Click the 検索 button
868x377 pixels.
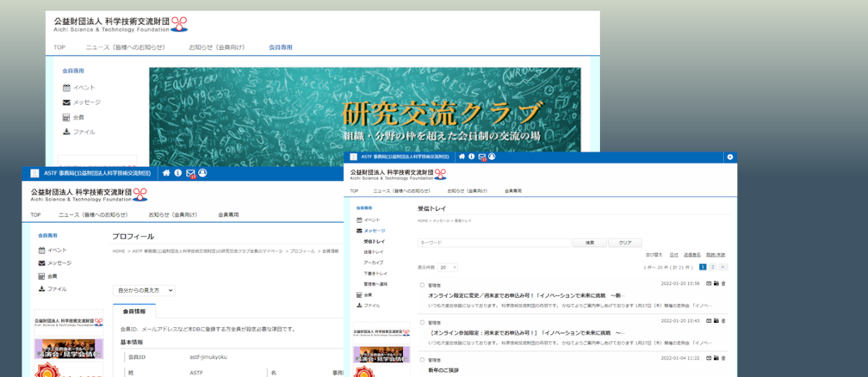(x=590, y=243)
